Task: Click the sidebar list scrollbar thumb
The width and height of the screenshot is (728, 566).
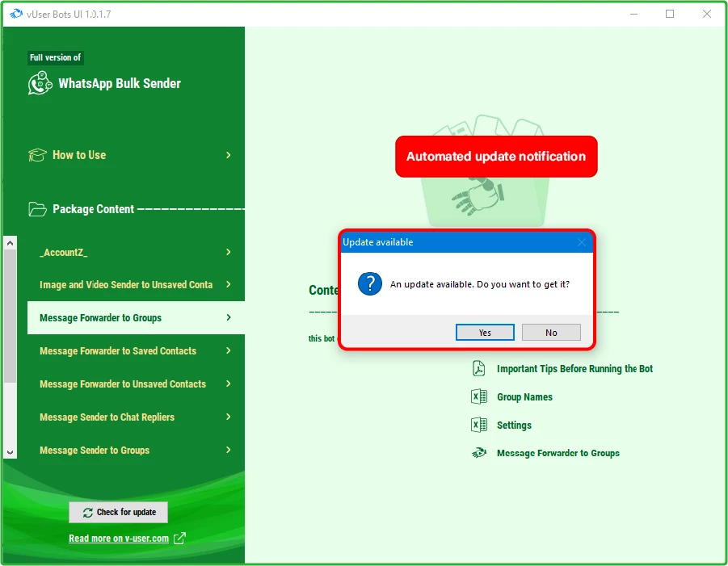Action: (11, 317)
